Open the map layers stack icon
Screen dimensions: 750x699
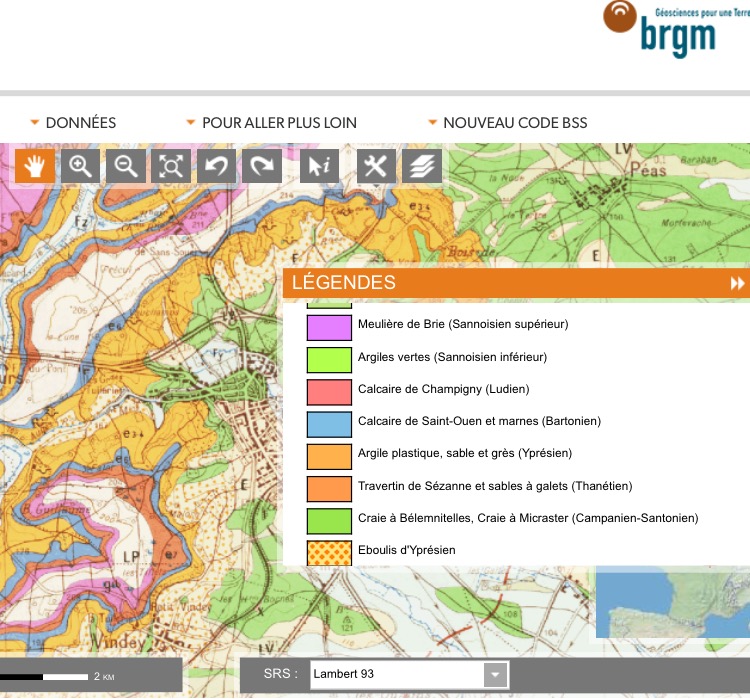point(421,166)
